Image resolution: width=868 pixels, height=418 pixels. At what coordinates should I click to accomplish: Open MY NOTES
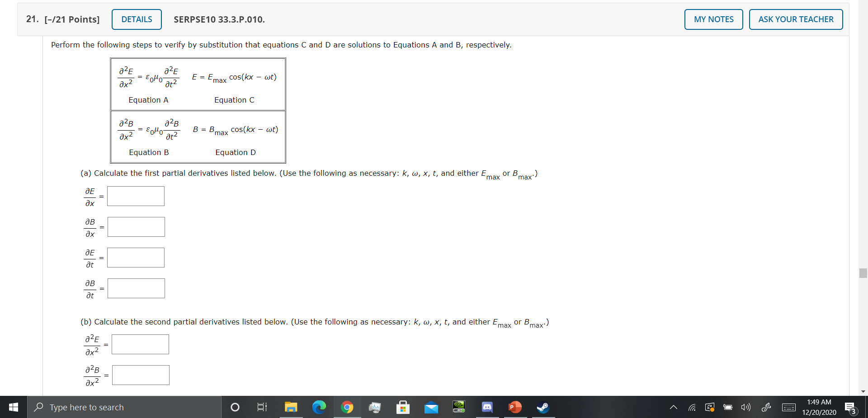pyautogui.click(x=713, y=19)
